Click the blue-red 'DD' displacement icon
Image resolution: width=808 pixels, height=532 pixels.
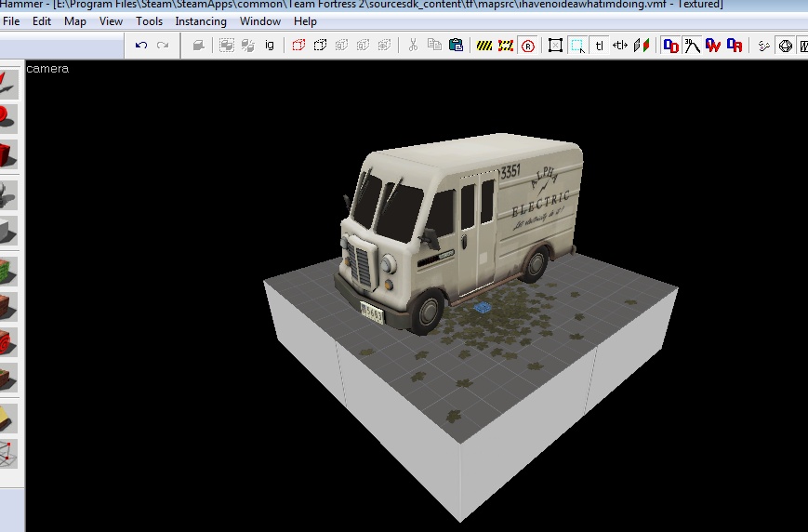pos(670,46)
